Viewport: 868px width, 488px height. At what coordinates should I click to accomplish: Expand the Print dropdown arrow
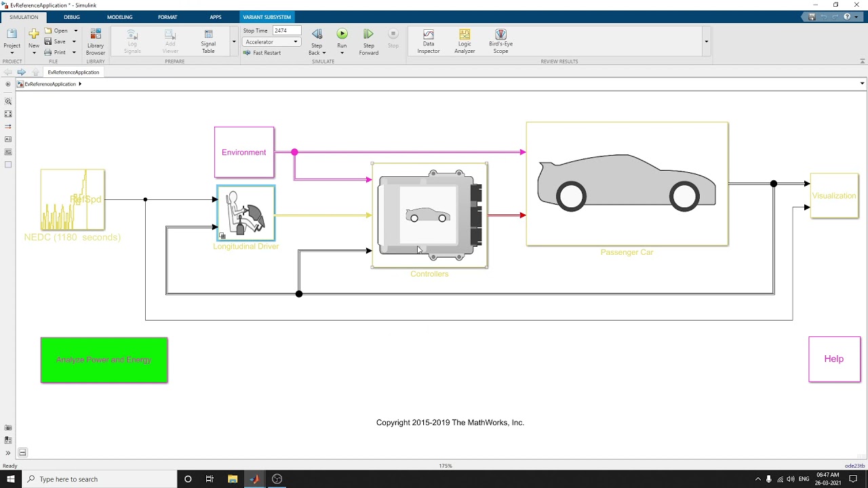pyautogui.click(x=74, y=52)
